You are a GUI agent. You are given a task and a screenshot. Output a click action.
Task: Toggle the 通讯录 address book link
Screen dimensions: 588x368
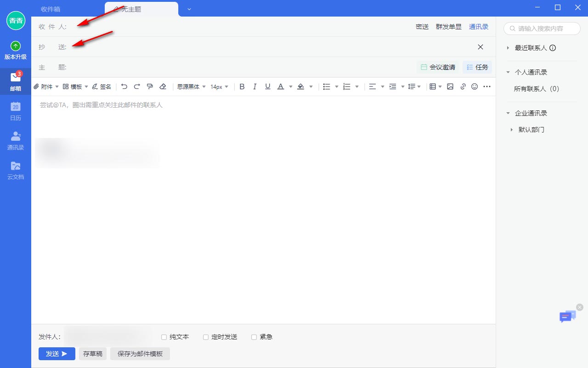tap(479, 27)
